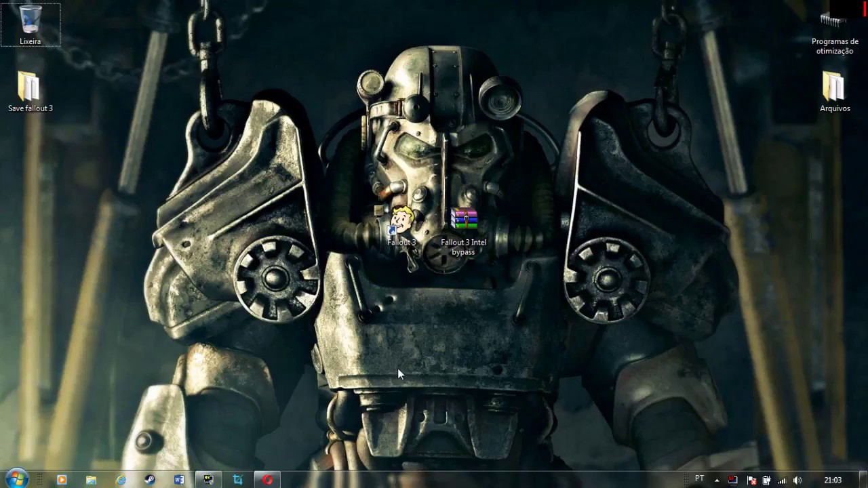Click the 21:03 taskbar clock
The height and width of the screenshot is (488, 868).
[x=833, y=480]
